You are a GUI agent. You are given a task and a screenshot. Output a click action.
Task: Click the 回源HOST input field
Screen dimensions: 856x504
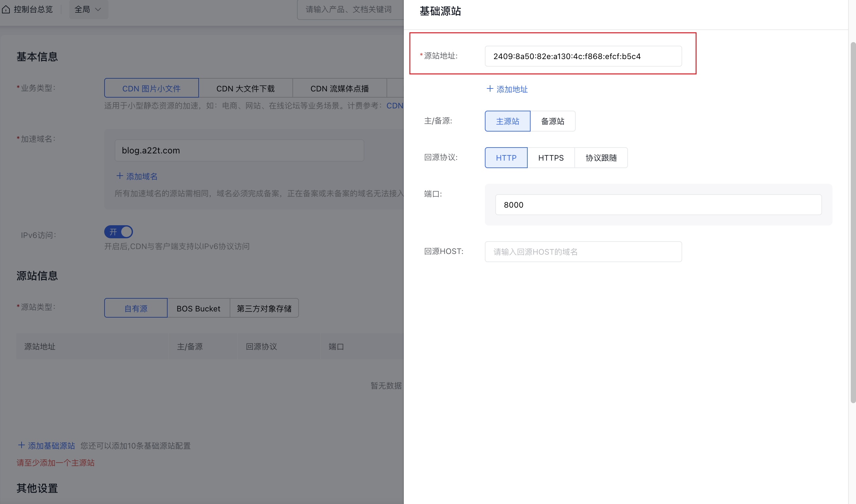coord(583,251)
